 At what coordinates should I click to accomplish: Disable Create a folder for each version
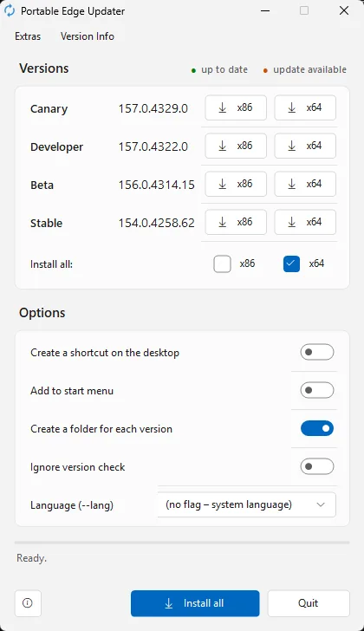coord(317,428)
